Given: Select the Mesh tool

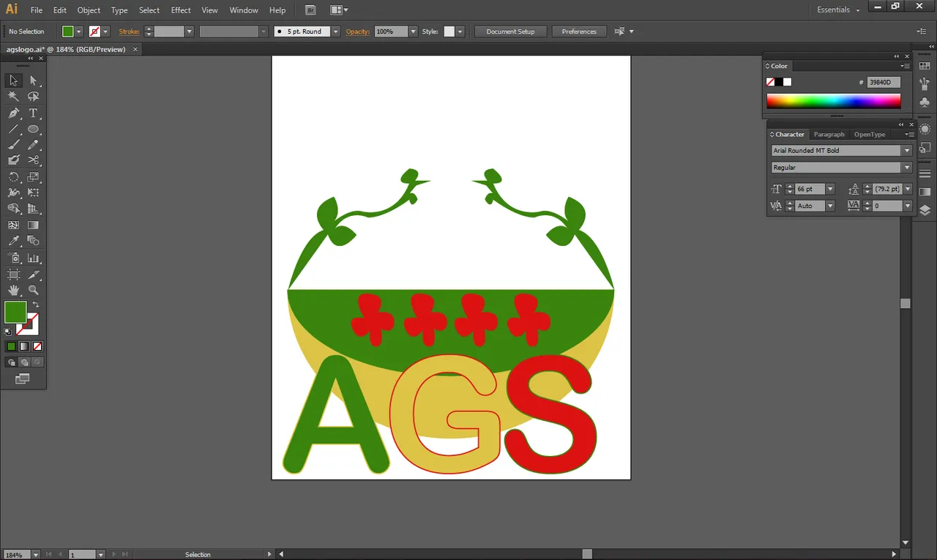Looking at the screenshot, I should coord(13,225).
